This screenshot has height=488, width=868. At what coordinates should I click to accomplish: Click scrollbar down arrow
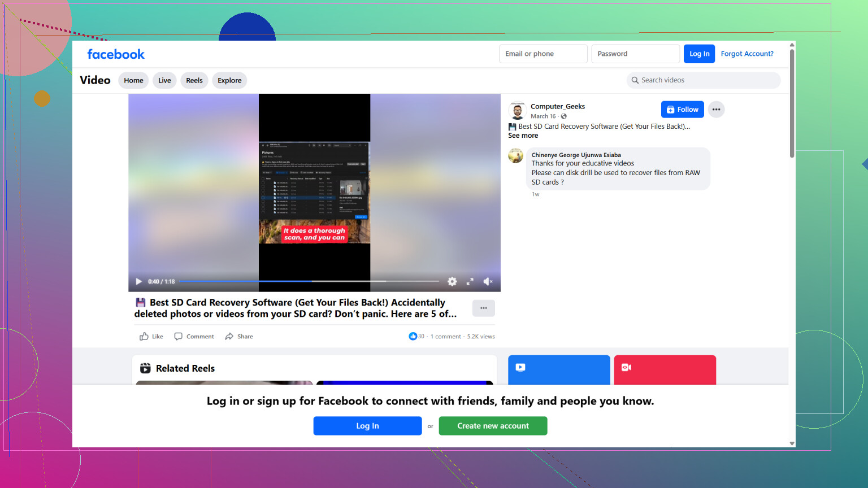click(x=792, y=443)
